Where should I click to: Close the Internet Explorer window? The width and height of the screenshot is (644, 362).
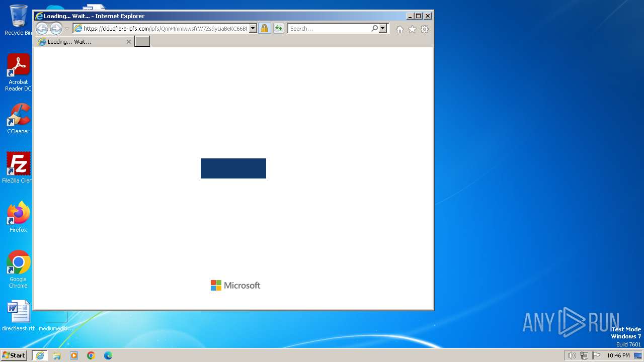point(427,16)
